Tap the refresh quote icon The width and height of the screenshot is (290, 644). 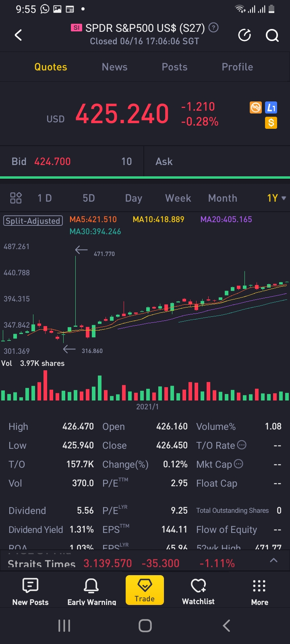point(244,35)
